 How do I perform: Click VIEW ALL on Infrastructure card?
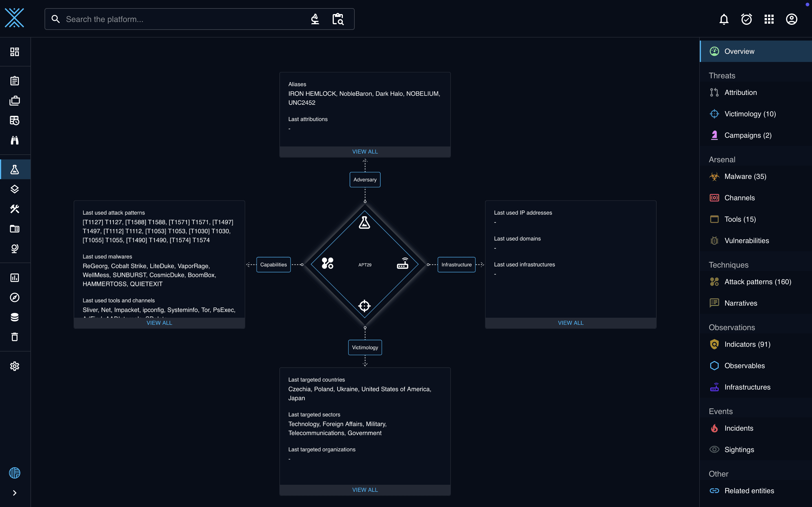point(570,323)
